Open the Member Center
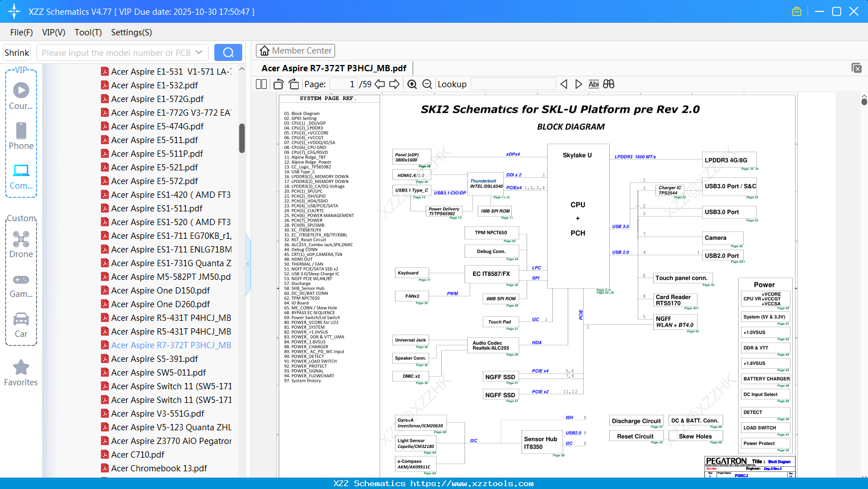This screenshot has width=868, height=489. [295, 51]
